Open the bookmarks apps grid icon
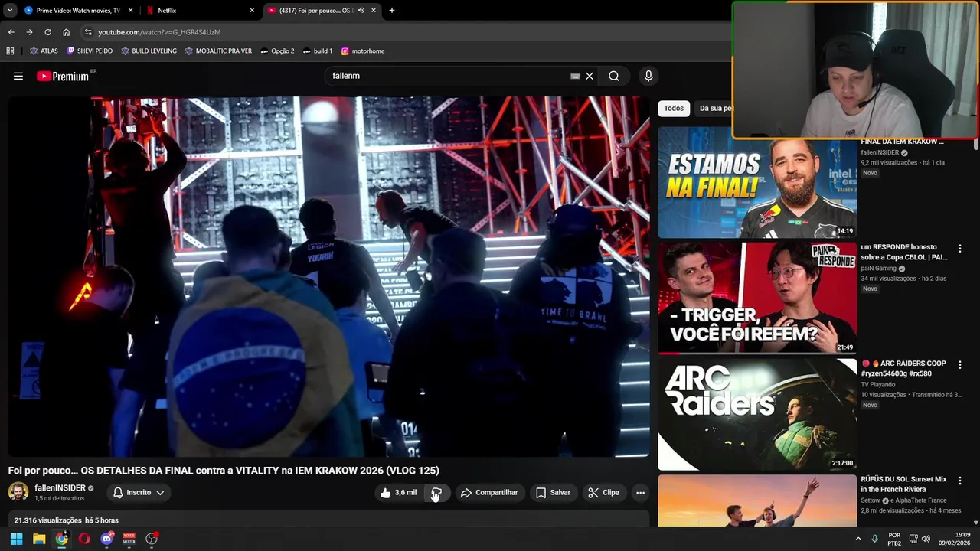 coord(10,51)
